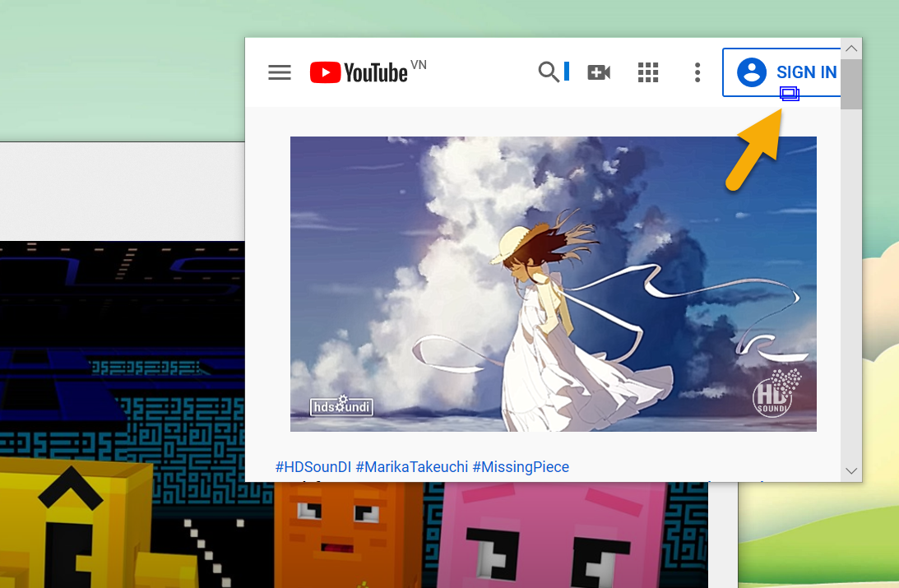Click the scrollbar up arrow
899x588 pixels.
pos(851,48)
